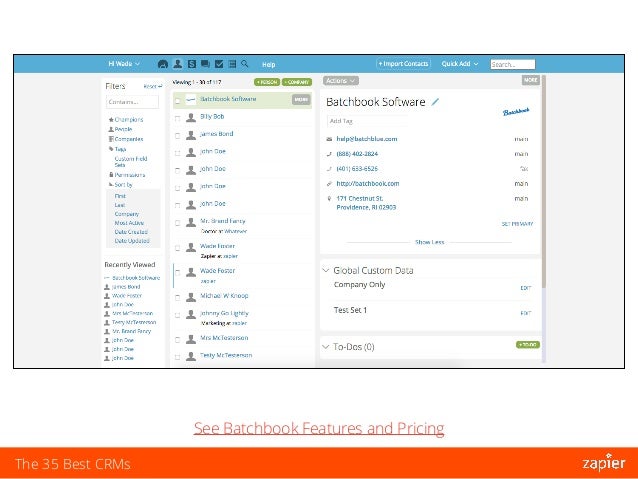This screenshot has width=638, height=479.
Task: Open the Hi Wade user dropdown
Action: coord(124,64)
